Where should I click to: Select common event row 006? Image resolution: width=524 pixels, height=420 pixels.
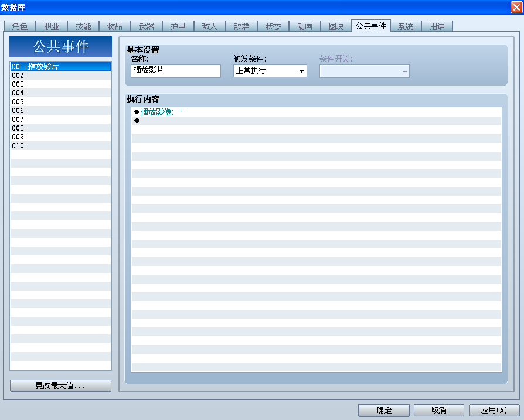[x=60, y=111]
